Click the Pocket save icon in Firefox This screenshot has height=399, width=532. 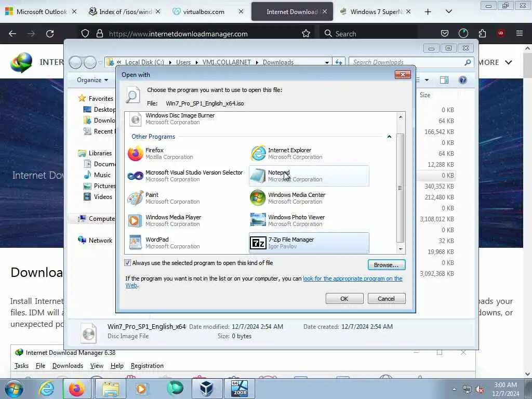pyautogui.click(x=445, y=33)
